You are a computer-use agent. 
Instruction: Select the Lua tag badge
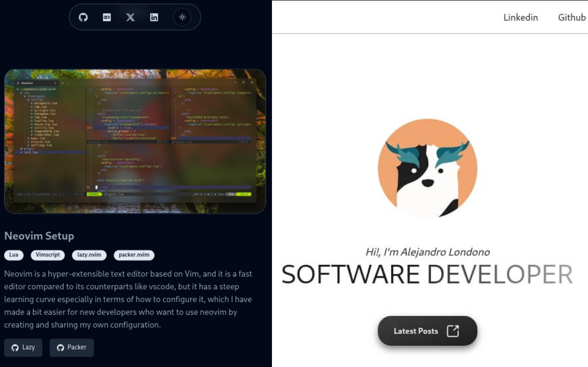click(14, 255)
